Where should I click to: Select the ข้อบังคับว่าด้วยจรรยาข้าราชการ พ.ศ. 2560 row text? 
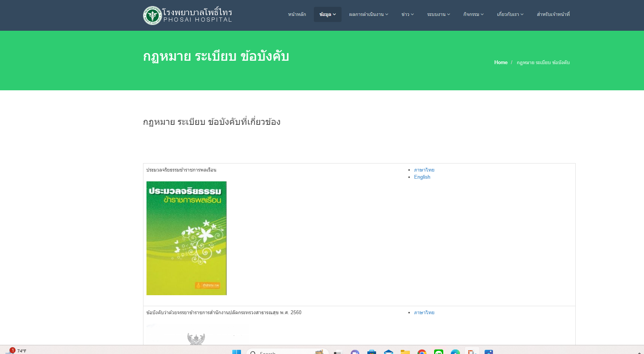(224, 313)
